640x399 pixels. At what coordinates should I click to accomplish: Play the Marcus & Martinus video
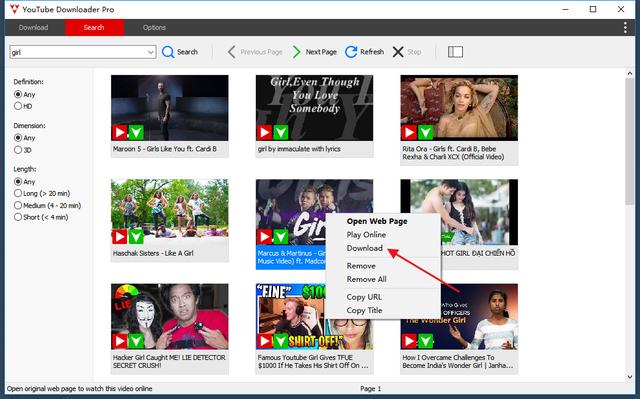coord(264,237)
